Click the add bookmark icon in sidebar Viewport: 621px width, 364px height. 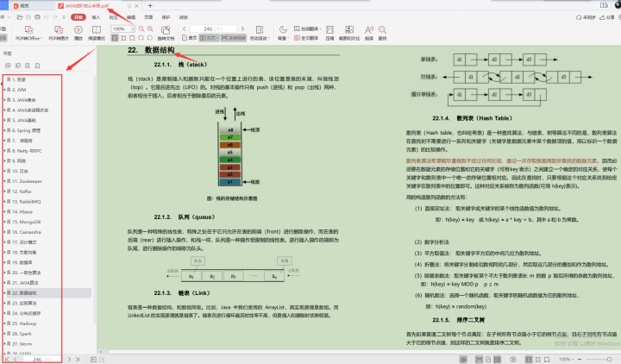pyautogui.click(x=28, y=66)
